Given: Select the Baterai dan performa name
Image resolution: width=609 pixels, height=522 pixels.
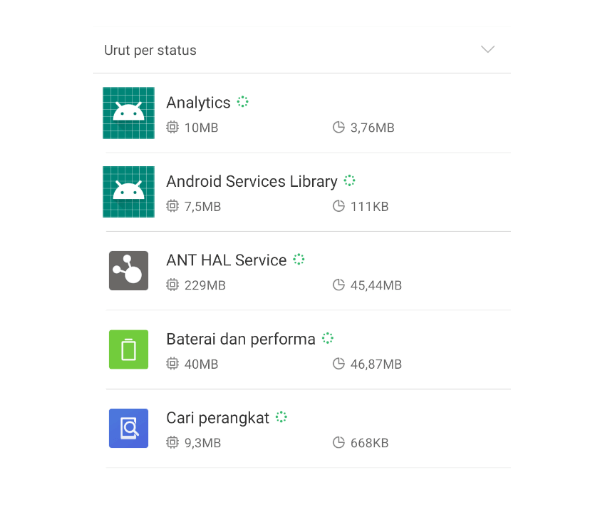Looking at the screenshot, I should 241,339.
